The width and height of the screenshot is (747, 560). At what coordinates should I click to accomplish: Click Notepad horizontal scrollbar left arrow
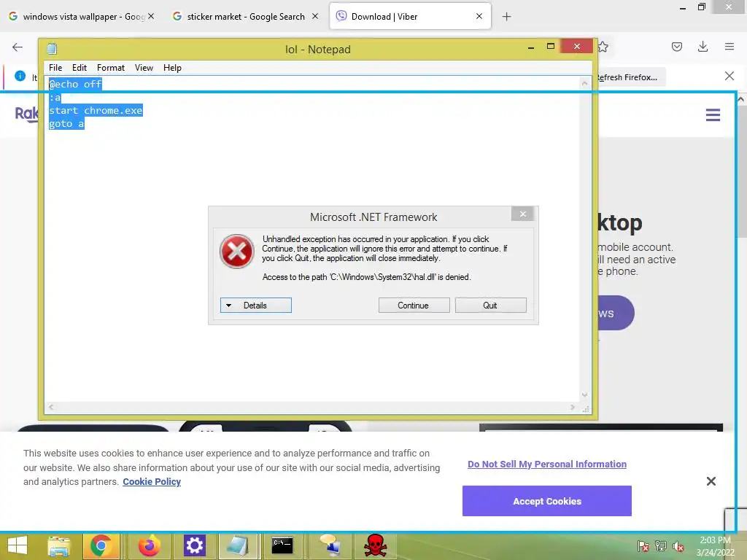click(51, 407)
